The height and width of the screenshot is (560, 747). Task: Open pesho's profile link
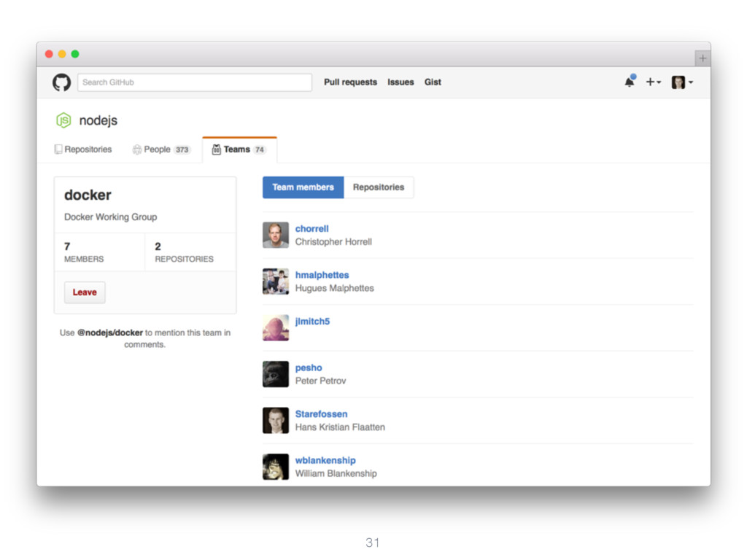309,367
